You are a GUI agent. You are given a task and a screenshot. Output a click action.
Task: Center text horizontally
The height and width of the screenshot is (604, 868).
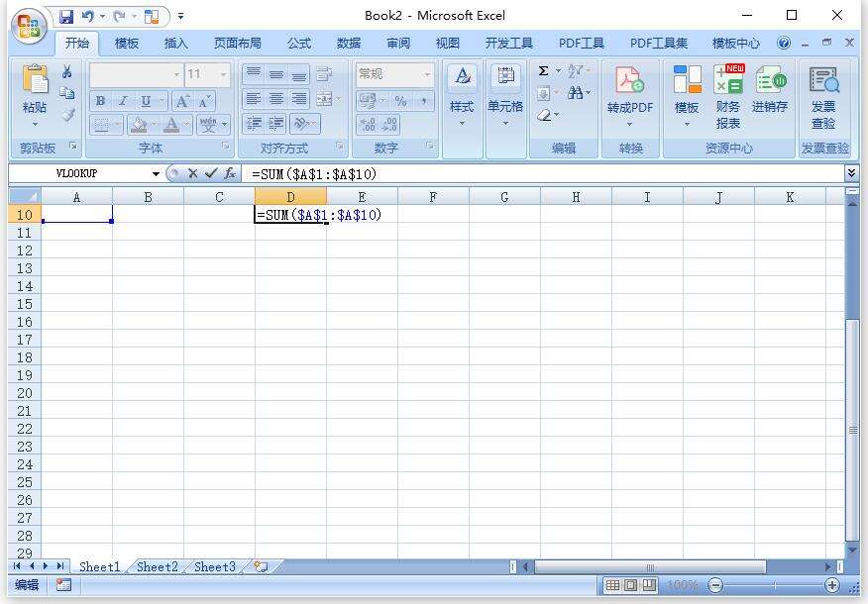coord(276,99)
